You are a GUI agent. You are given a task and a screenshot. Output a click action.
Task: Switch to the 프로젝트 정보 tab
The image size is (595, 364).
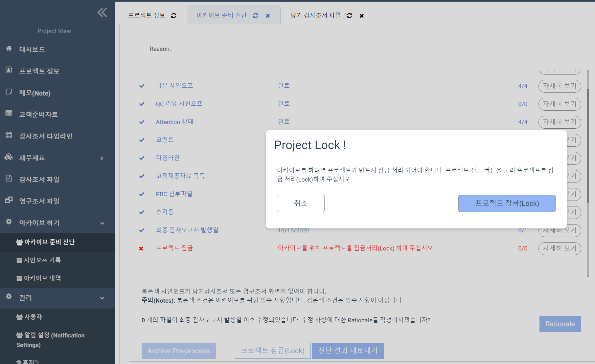pyautogui.click(x=147, y=15)
